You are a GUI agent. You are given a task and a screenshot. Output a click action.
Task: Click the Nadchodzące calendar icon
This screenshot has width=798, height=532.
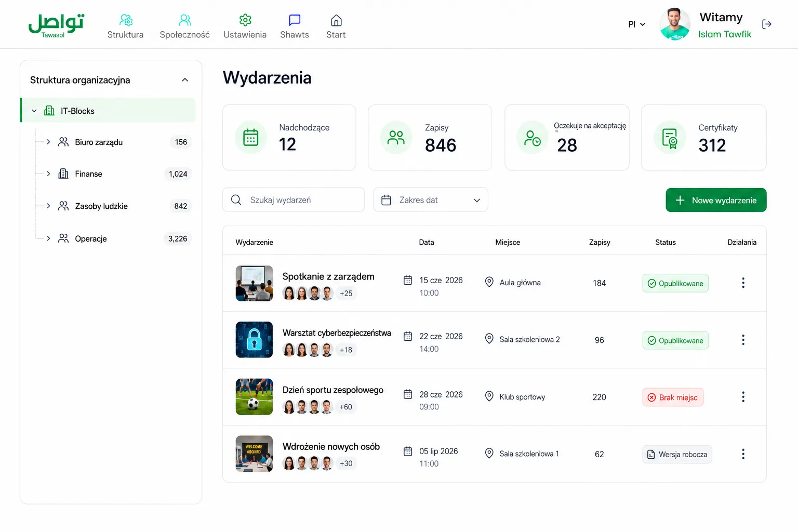[x=251, y=137]
